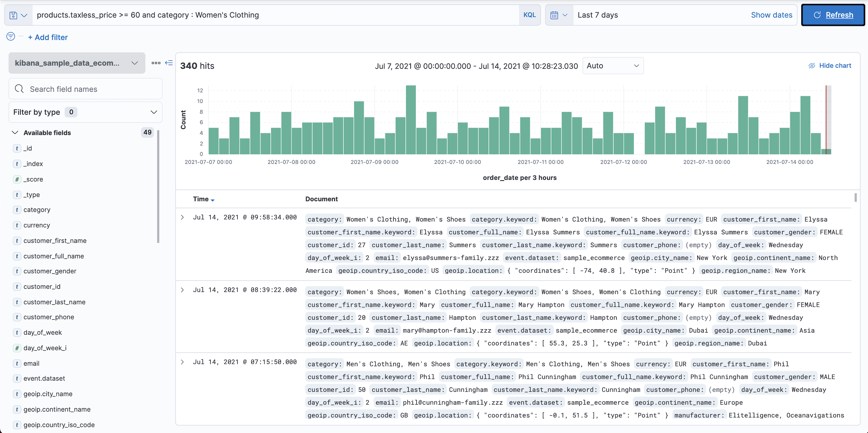Click Add filter link
Screen dimensions: 868x433
[x=48, y=37]
